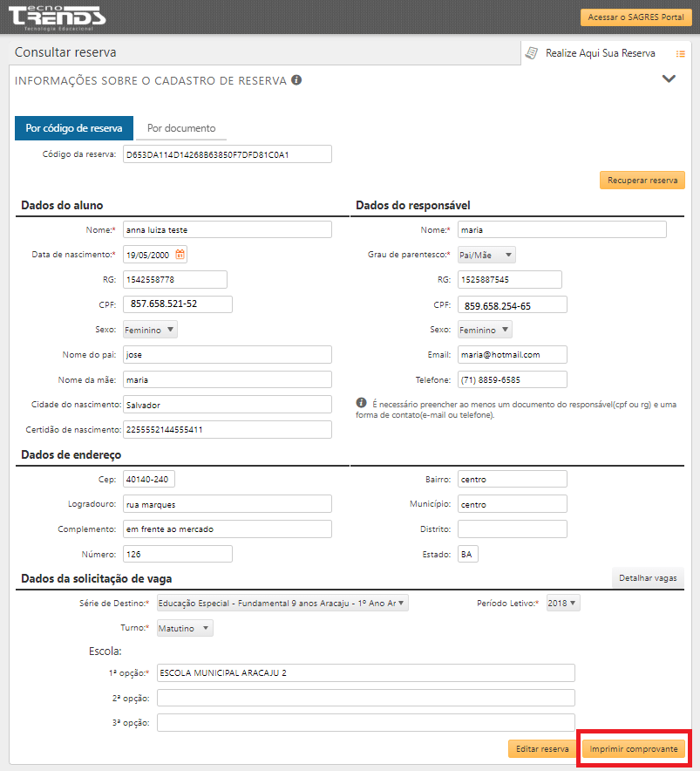Click the Editar reserva button

point(542,749)
